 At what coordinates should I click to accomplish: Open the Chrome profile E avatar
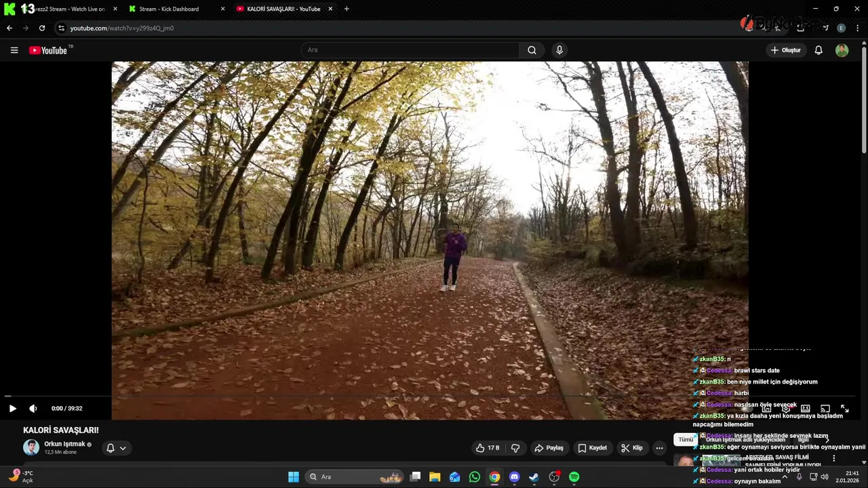(x=841, y=28)
